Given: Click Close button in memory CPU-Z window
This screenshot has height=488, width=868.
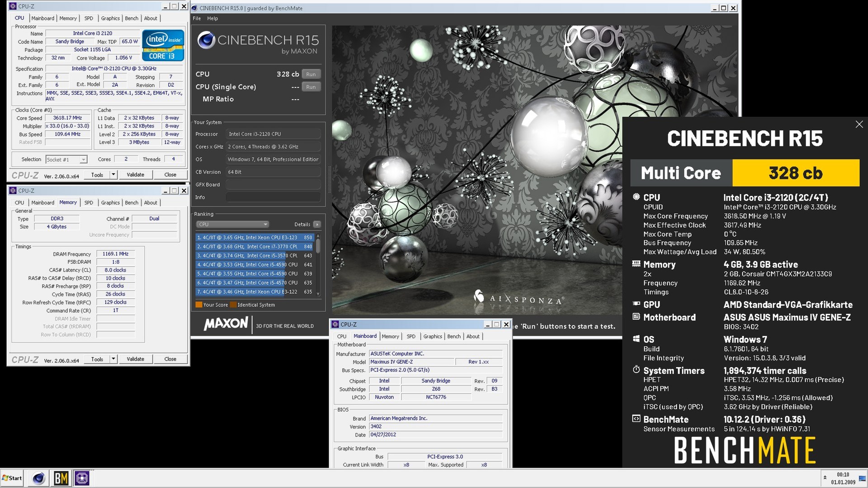Looking at the screenshot, I should [x=170, y=359].
